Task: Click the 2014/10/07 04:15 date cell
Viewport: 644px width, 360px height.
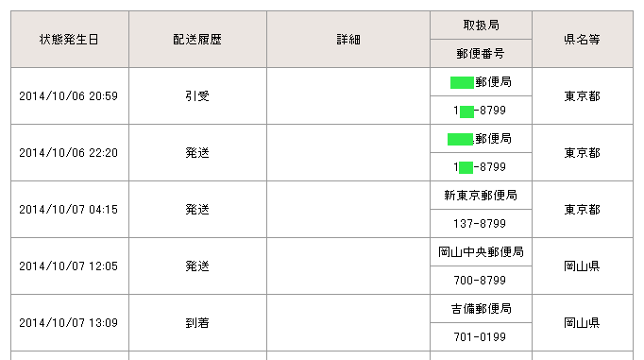Action: [70, 210]
